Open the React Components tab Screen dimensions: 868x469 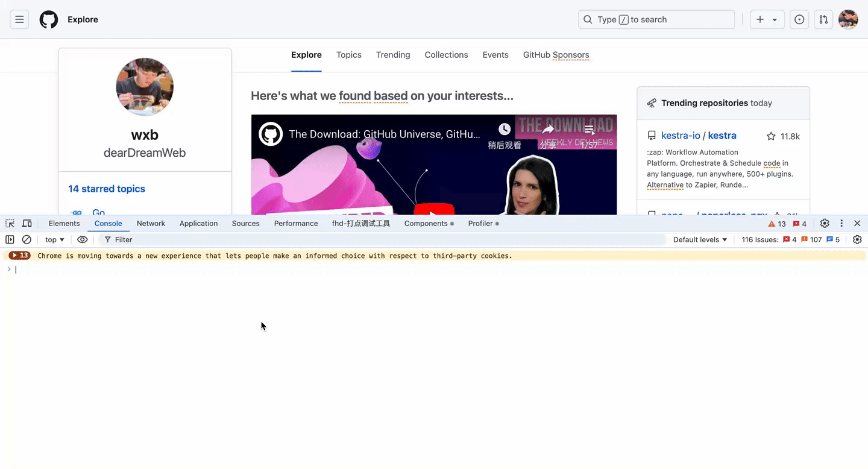pyautogui.click(x=429, y=223)
